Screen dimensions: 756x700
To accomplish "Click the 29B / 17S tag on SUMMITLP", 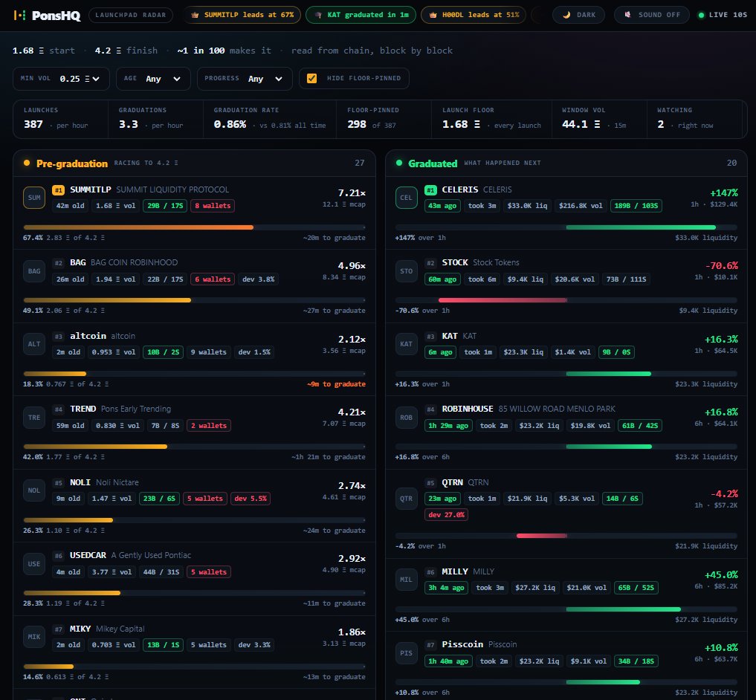I will [x=165, y=206].
